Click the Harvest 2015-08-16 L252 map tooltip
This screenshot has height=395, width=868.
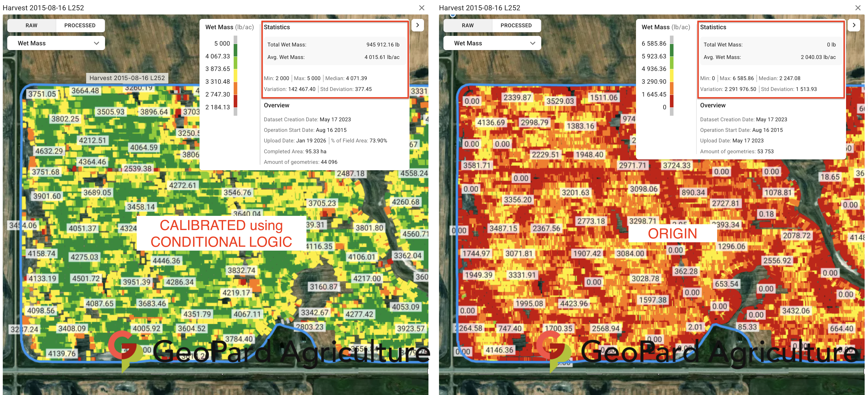point(127,78)
